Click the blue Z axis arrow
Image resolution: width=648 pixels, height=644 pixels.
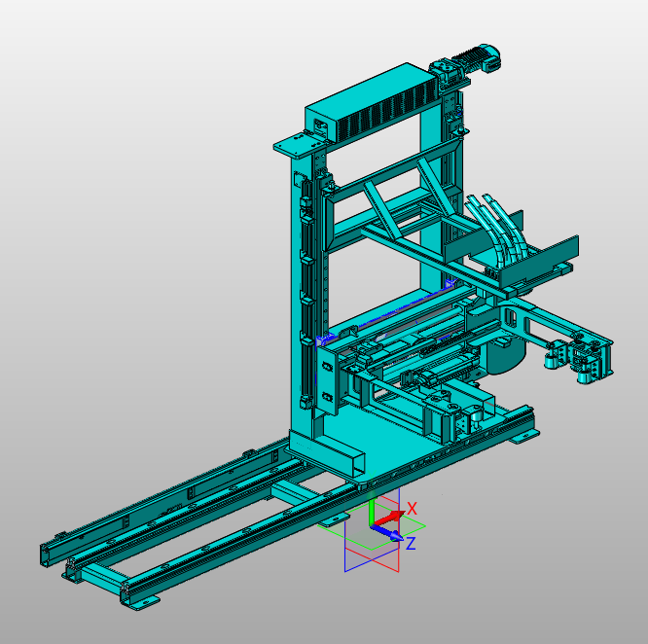tap(387, 532)
